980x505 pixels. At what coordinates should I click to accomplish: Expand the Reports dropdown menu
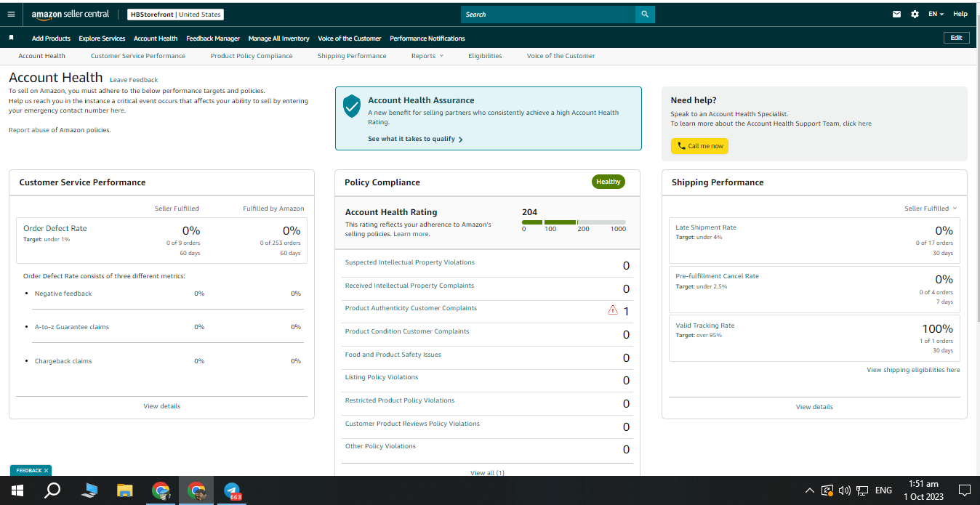[x=427, y=56]
